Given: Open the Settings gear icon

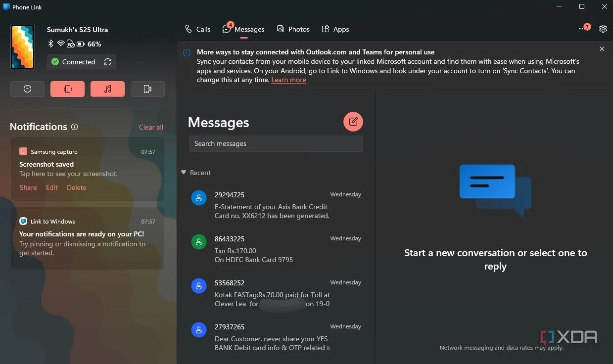Looking at the screenshot, I should coord(603,29).
